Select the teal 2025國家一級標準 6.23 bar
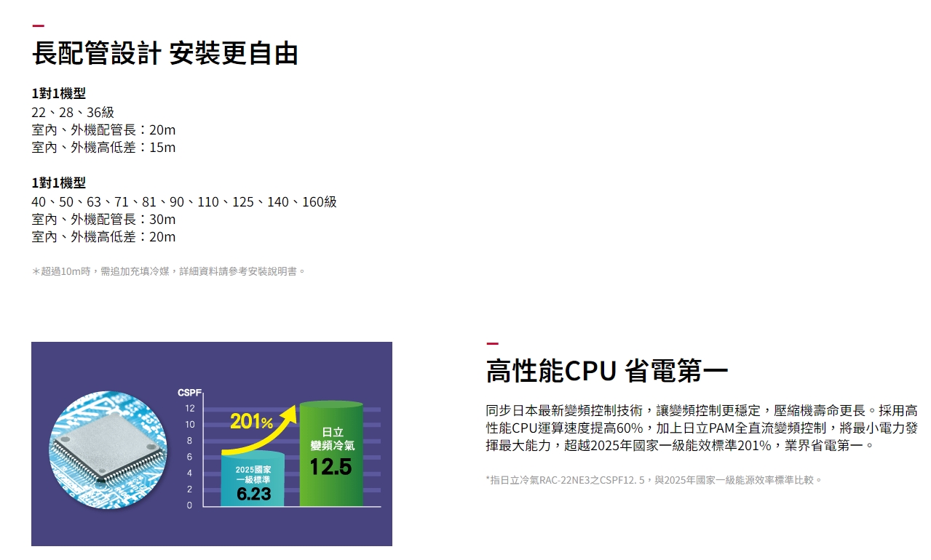The image size is (931, 560). 253,480
